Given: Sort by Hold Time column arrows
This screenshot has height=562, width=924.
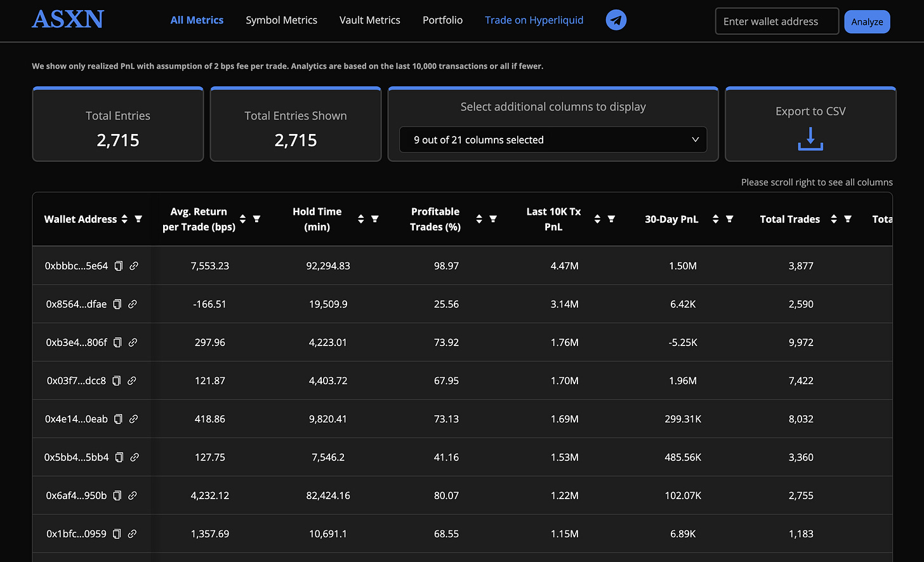Looking at the screenshot, I should coord(360,219).
